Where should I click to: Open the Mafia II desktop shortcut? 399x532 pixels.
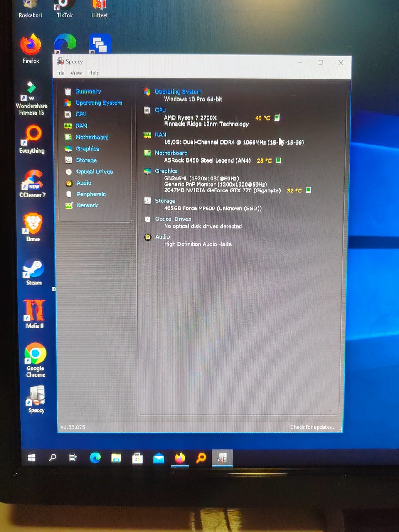point(34,314)
